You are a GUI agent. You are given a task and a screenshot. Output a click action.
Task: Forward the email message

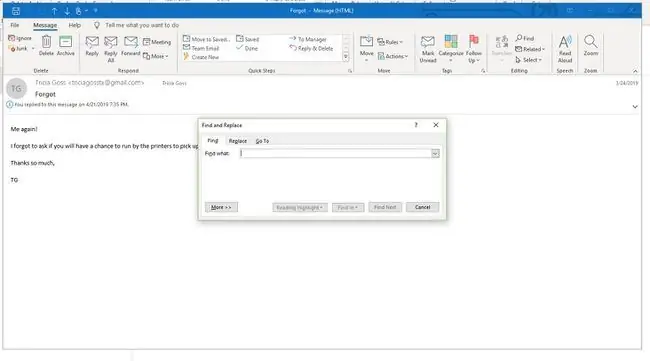131,46
